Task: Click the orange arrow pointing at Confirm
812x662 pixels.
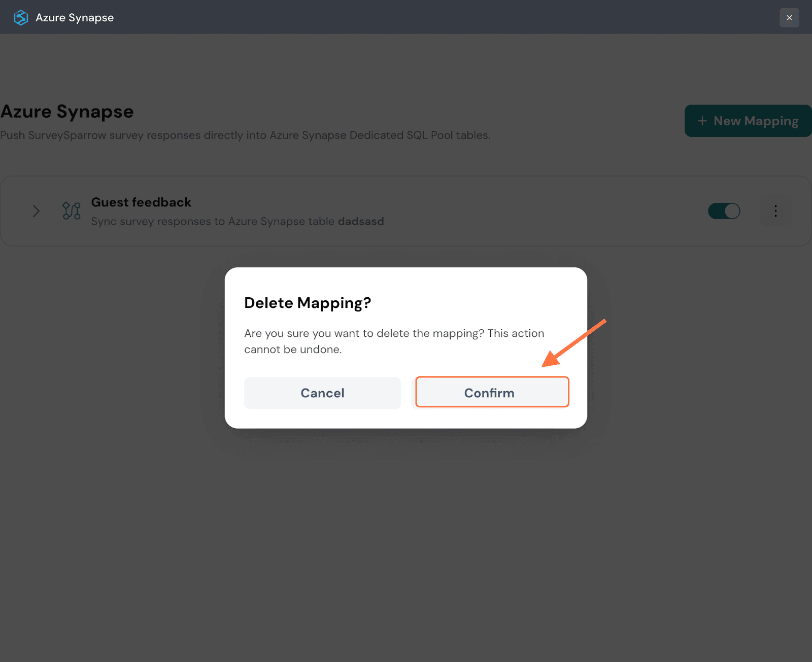Action: (x=573, y=343)
